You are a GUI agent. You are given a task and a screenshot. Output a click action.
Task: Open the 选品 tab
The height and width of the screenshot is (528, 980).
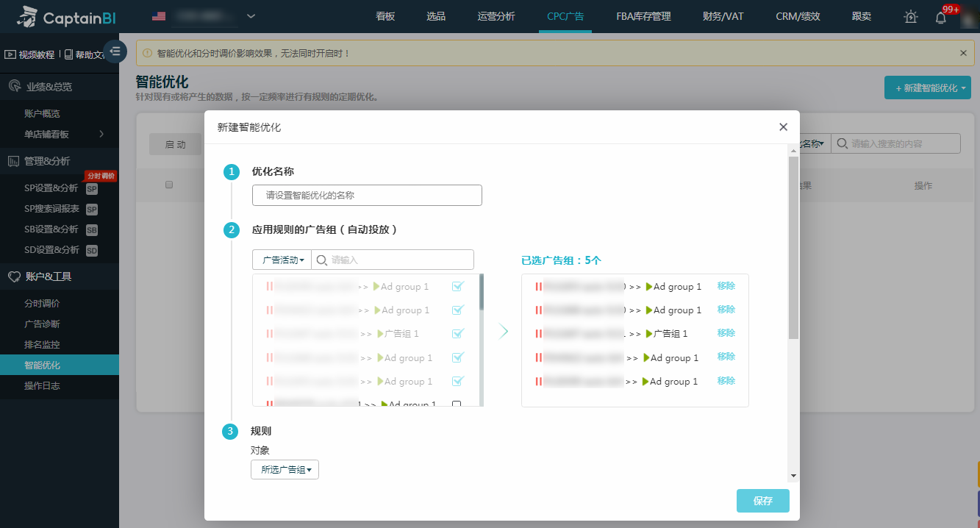(x=436, y=16)
